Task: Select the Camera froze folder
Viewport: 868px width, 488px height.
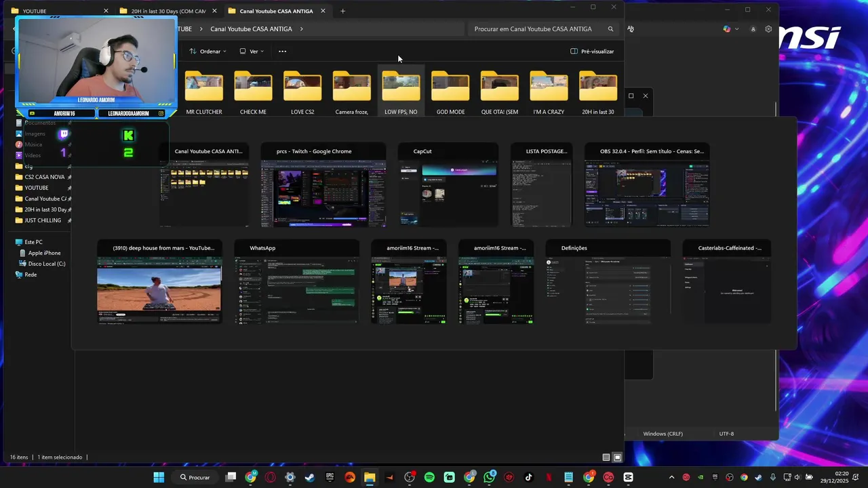Action: [x=352, y=91]
